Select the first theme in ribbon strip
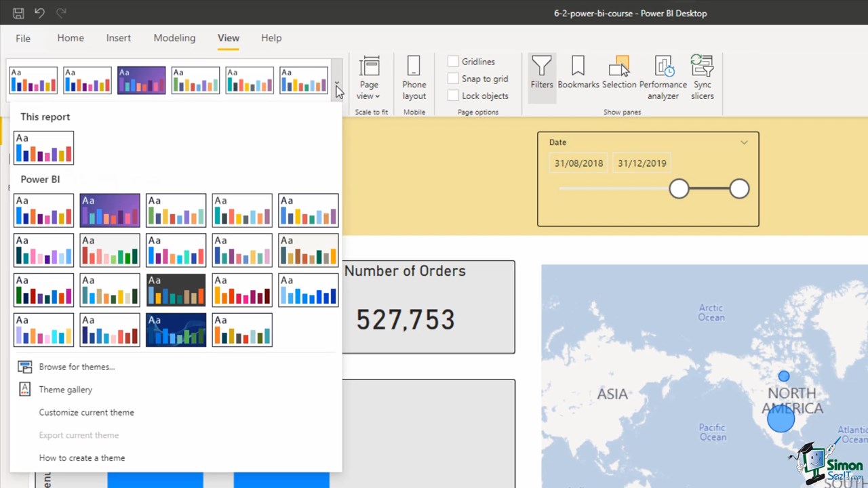Image resolution: width=868 pixels, height=488 pixels. [x=33, y=80]
